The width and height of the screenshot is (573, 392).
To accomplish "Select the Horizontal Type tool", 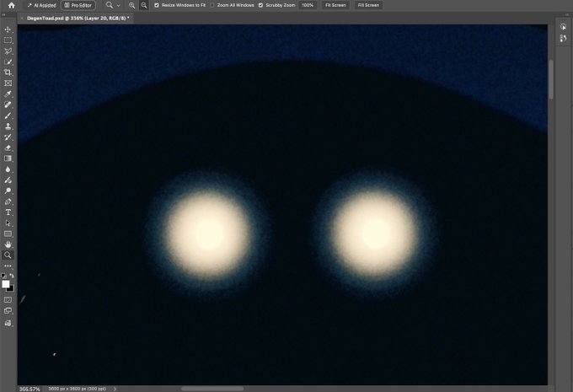I will [x=8, y=212].
